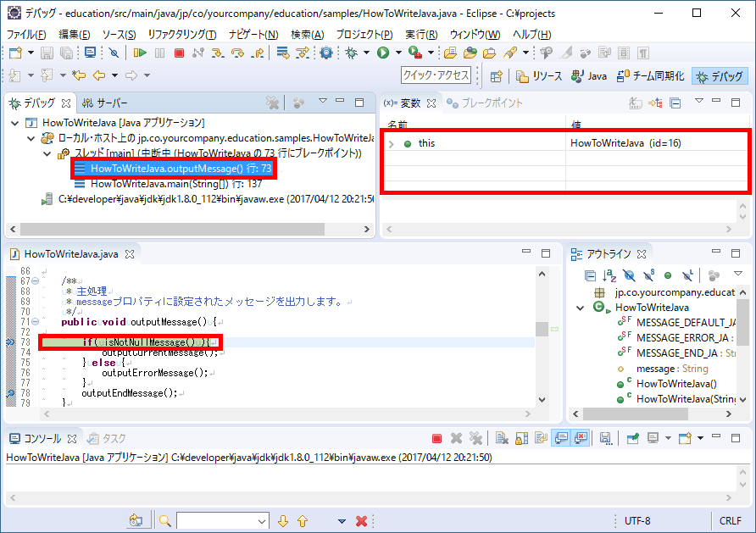This screenshot has height=533, width=756.
Task: Select the Step Into icon
Action: click(217, 52)
